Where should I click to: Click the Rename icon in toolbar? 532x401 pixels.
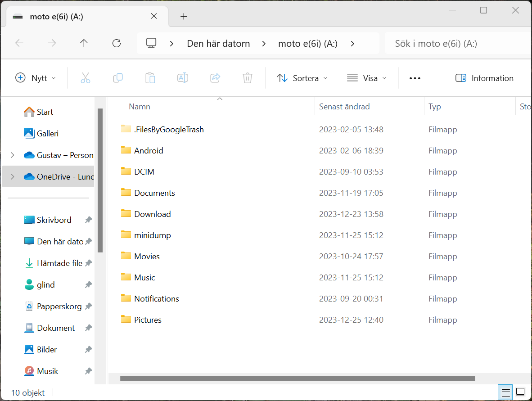(183, 78)
